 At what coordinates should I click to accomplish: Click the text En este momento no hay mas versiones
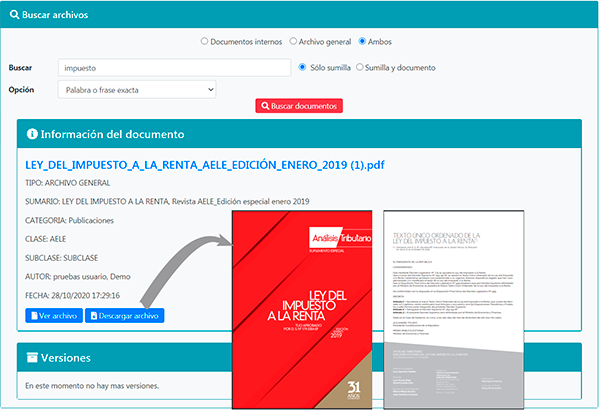(x=92, y=386)
